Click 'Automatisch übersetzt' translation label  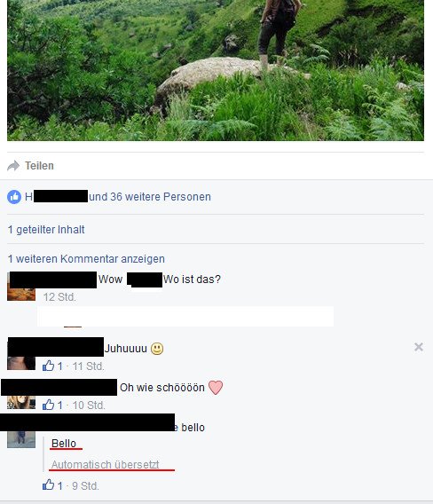click(105, 464)
